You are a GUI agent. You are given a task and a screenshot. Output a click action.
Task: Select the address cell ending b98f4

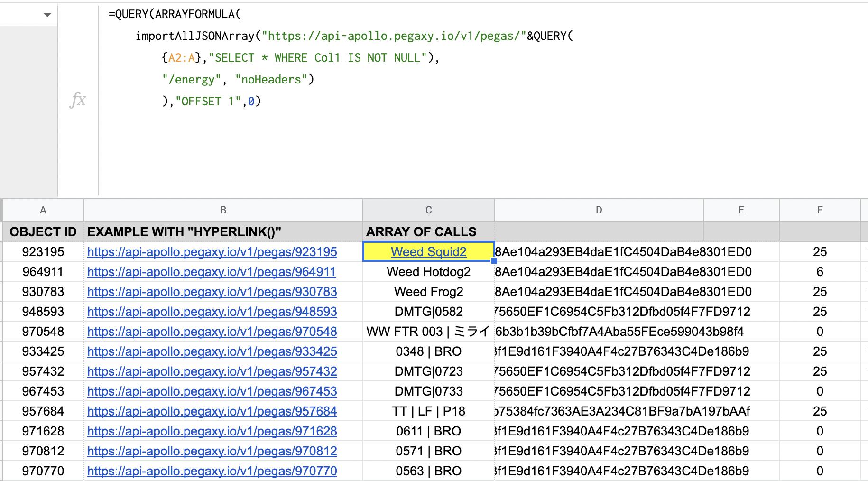point(599,332)
